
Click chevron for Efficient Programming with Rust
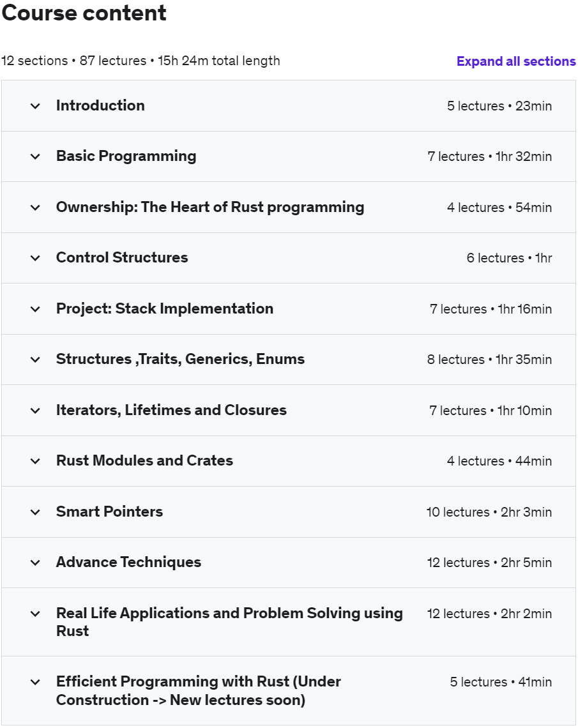pos(35,682)
